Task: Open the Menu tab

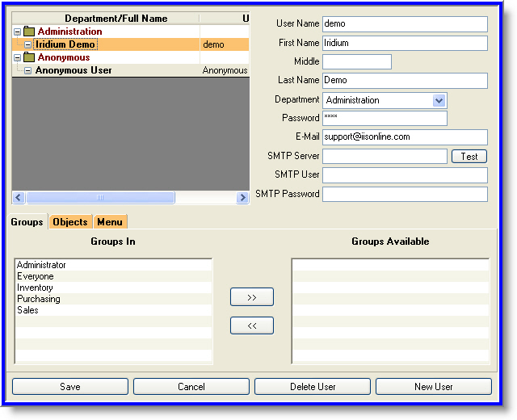Action: tap(110, 222)
